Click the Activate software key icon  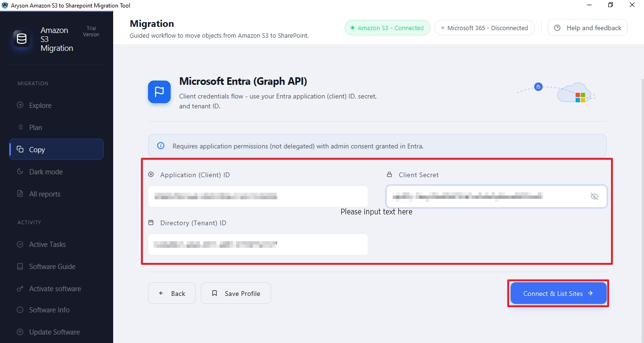20,288
